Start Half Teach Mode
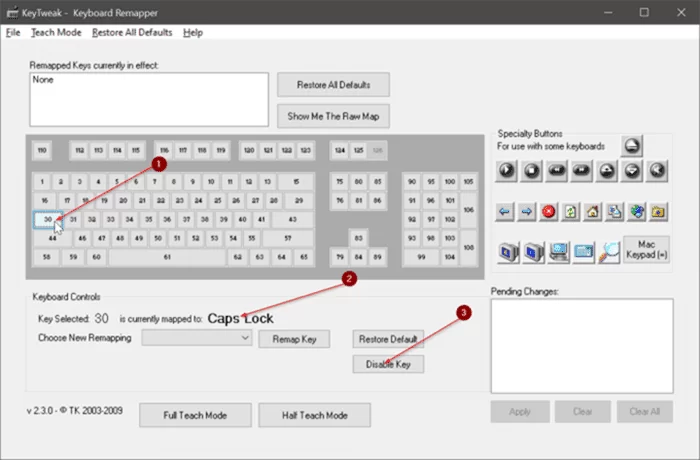This screenshot has width=700, height=460. click(314, 415)
